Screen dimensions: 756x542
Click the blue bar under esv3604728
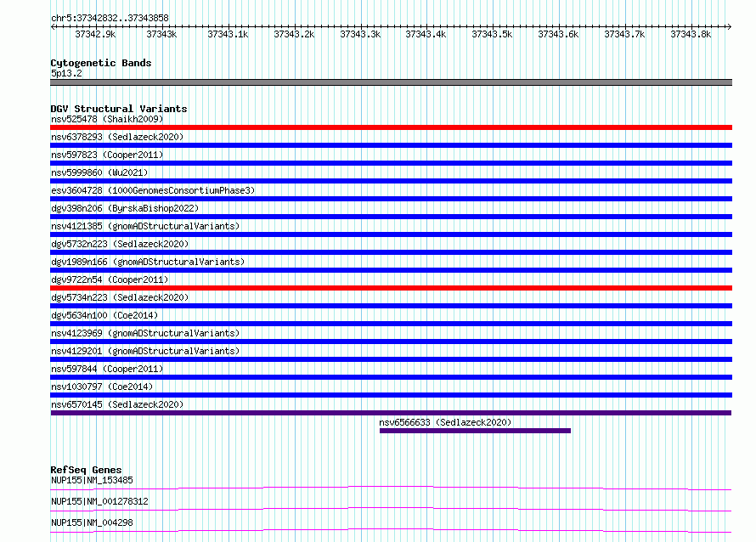[x=391, y=199]
